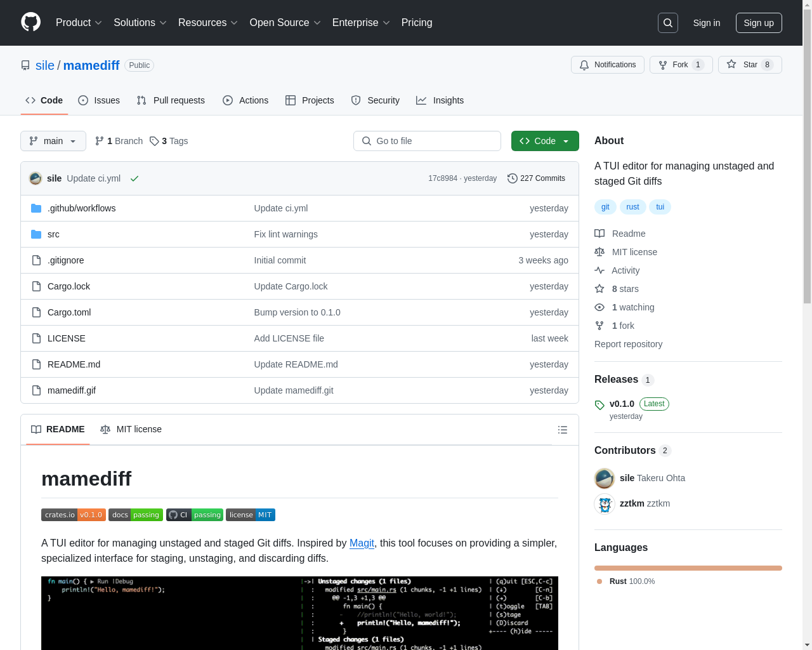This screenshot has height=650, width=812.
Task: Open the 1 Branch link
Action: tap(119, 141)
